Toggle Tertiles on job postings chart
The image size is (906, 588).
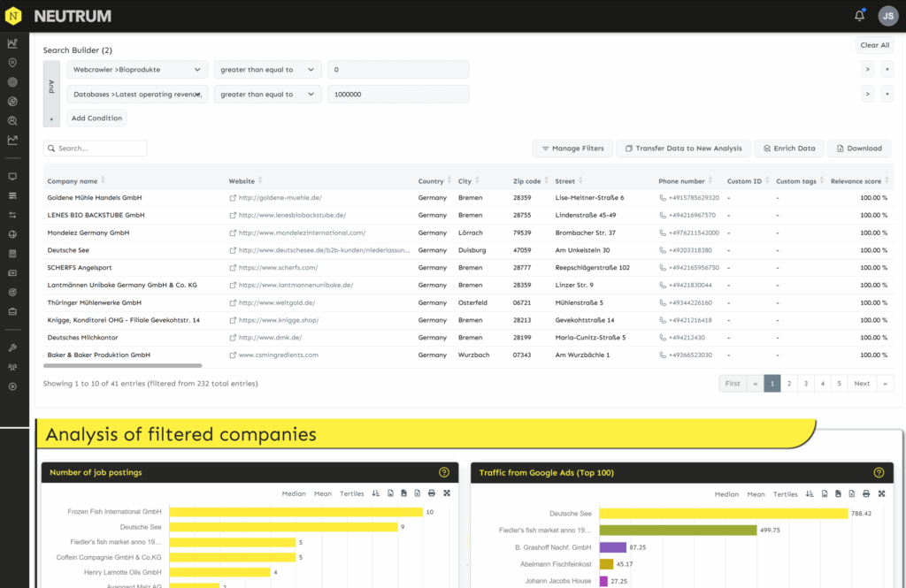click(x=352, y=494)
